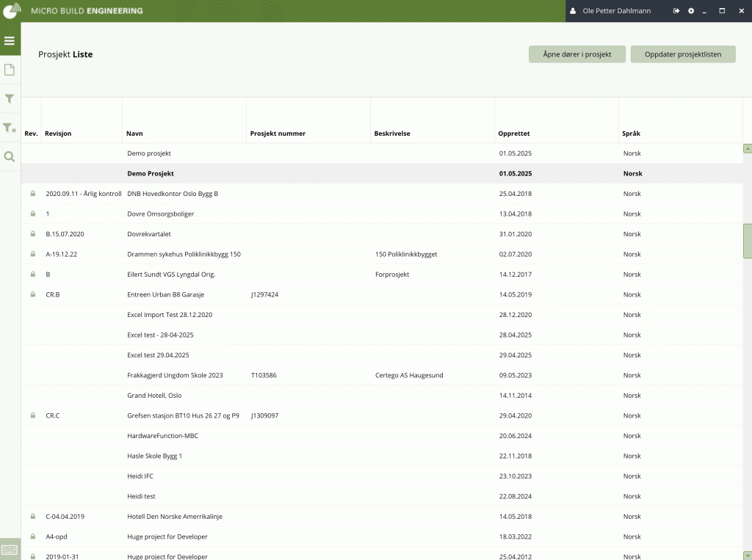Screen dimensions: 752x560
Task: Open settings via the gear icon
Action: click(x=691, y=10)
